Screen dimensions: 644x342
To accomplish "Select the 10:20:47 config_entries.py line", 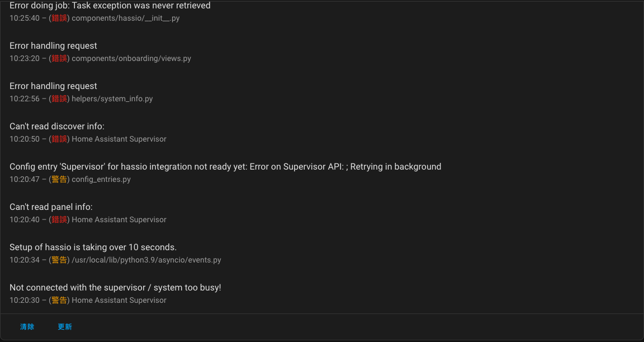I will click(70, 179).
